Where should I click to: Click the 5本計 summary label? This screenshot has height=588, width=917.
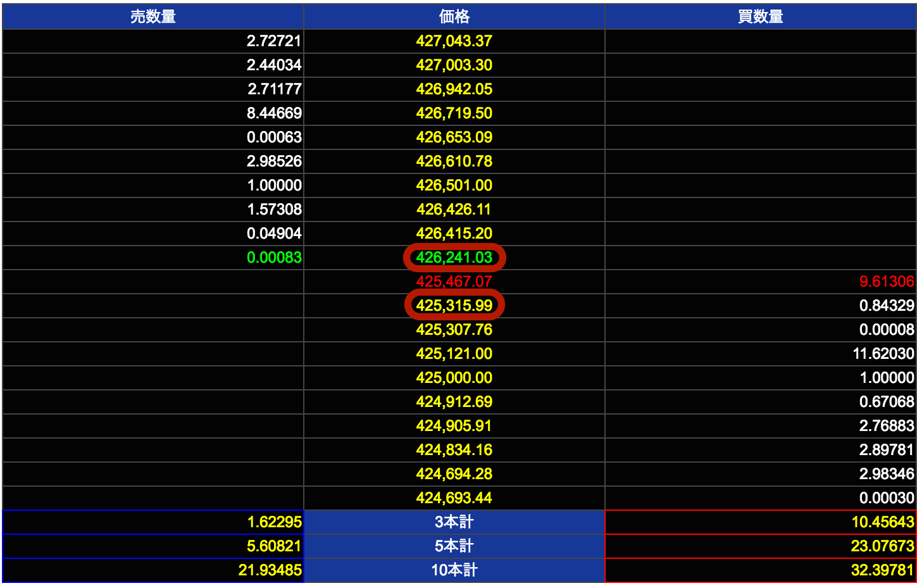[454, 546]
